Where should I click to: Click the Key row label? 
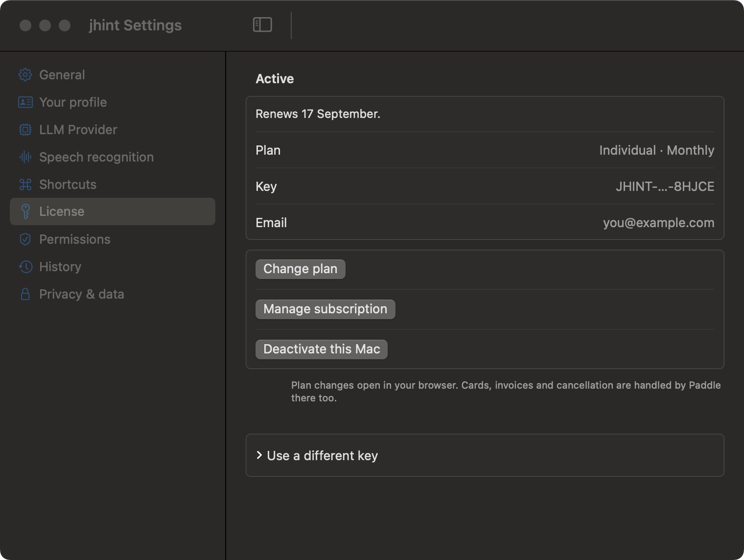266,187
